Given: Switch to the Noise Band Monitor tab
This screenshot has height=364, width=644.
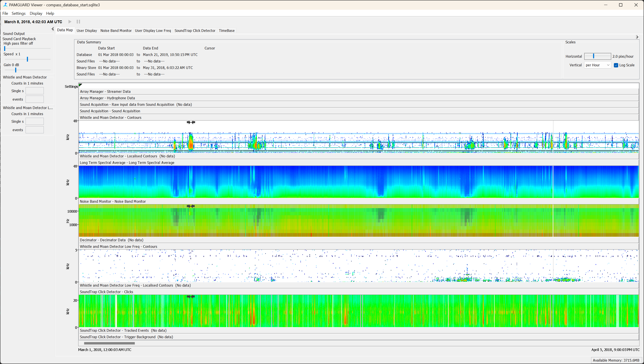Looking at the screenshot, I should 116,31.
